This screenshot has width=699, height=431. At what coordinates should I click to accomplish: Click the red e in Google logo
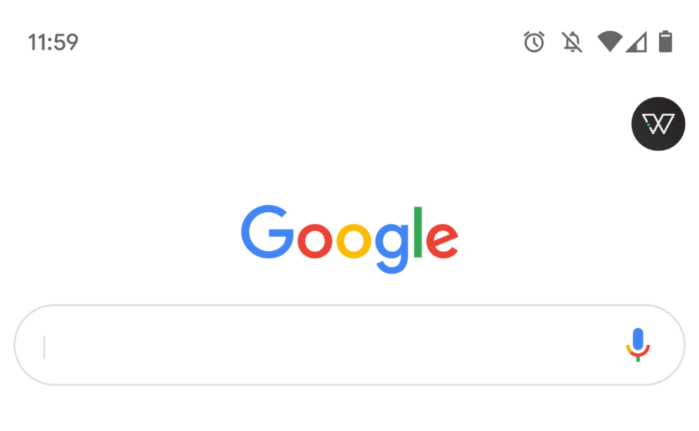[x=442, y=241]
